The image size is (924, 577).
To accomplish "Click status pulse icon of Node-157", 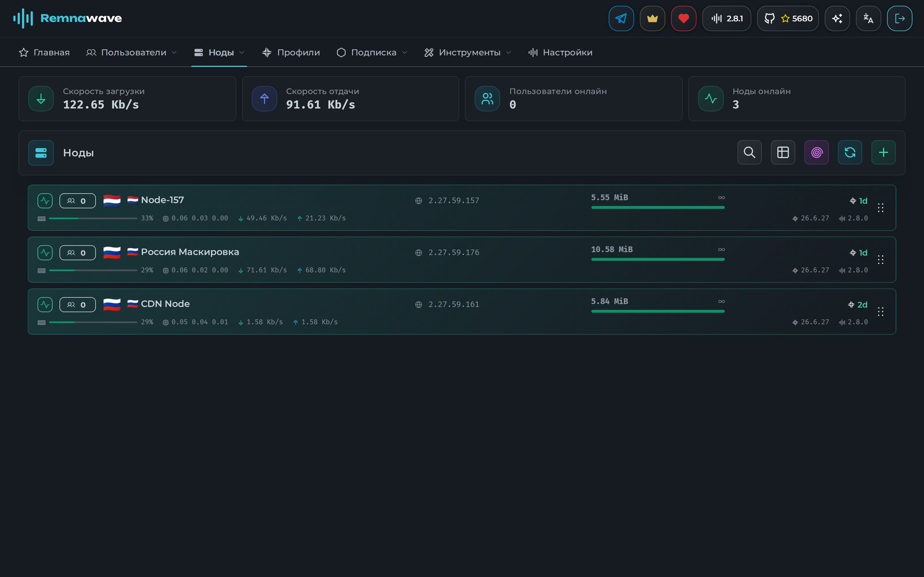I will coord(45,200).
